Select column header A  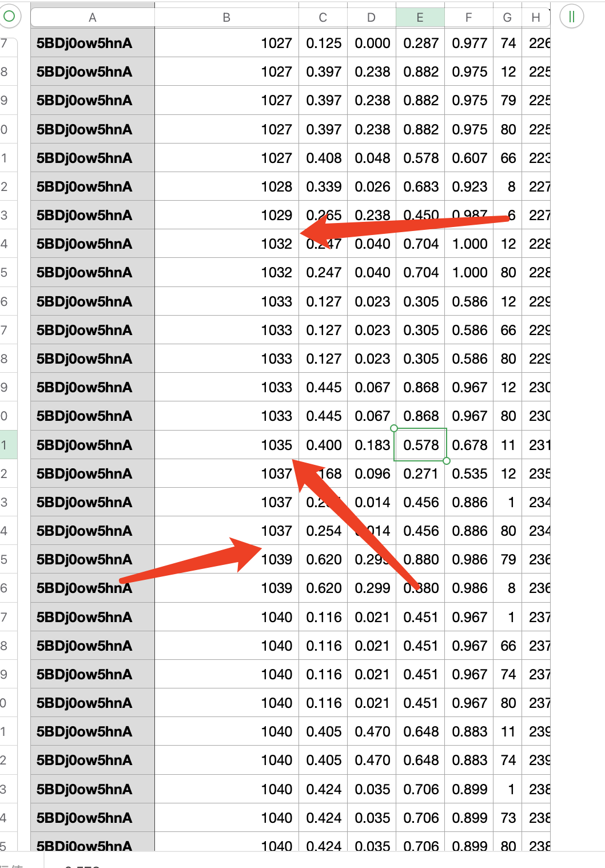click(91, 17)
